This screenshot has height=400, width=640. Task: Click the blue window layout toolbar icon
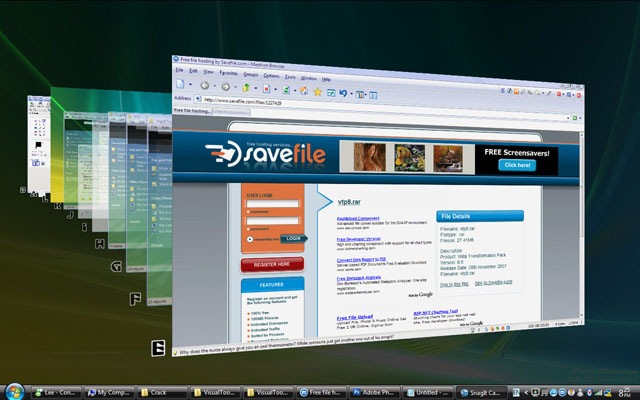331,93
